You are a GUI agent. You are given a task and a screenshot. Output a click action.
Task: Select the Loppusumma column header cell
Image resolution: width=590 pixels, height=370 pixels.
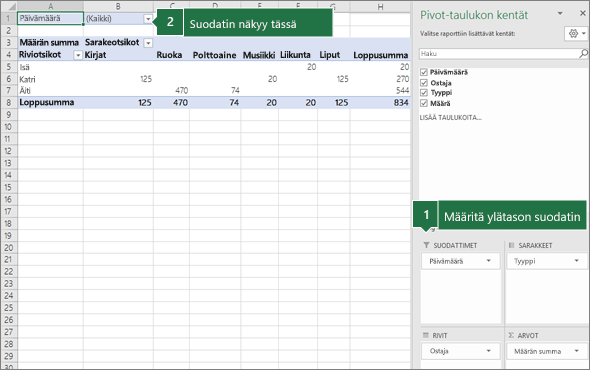tap(380, 55)
